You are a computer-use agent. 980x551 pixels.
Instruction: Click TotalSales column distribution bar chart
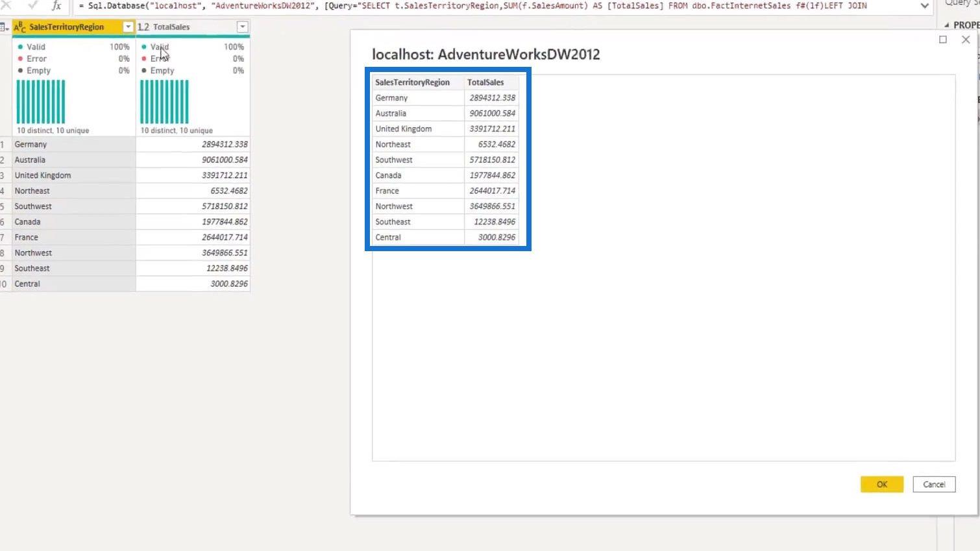pyautogui.click(x=164, y=102)
